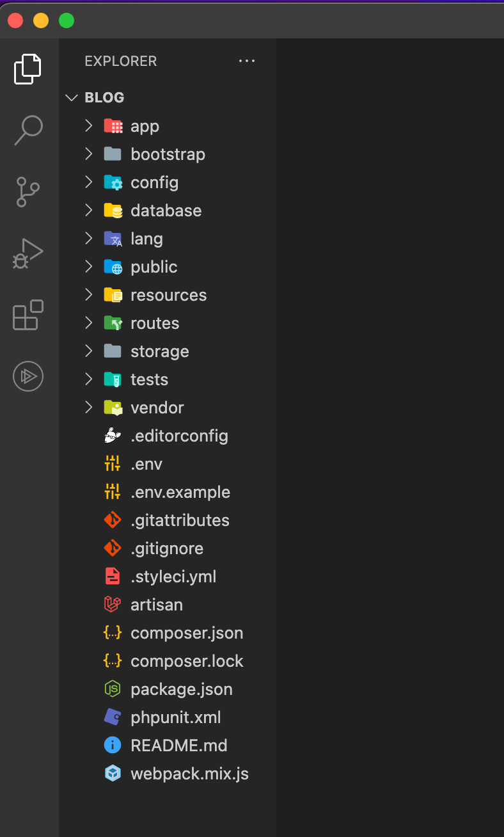Click the green macOS fullscreen button
Image resolution: width=504 pixels, height=837 pixels.
tap(67, 21)
